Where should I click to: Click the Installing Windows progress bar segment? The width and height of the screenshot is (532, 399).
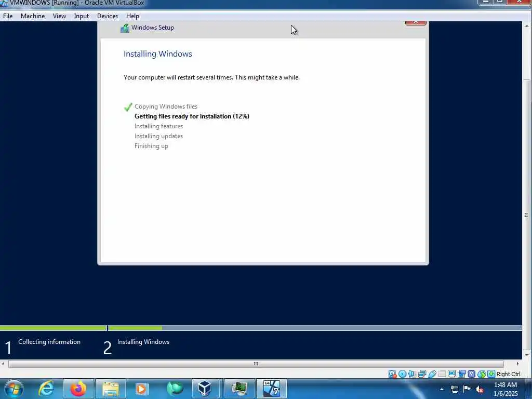coord(315,328)
